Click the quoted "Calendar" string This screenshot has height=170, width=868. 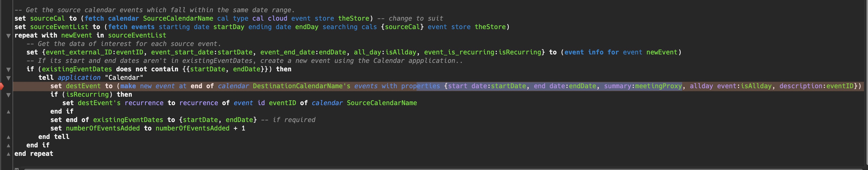(124, 78)
